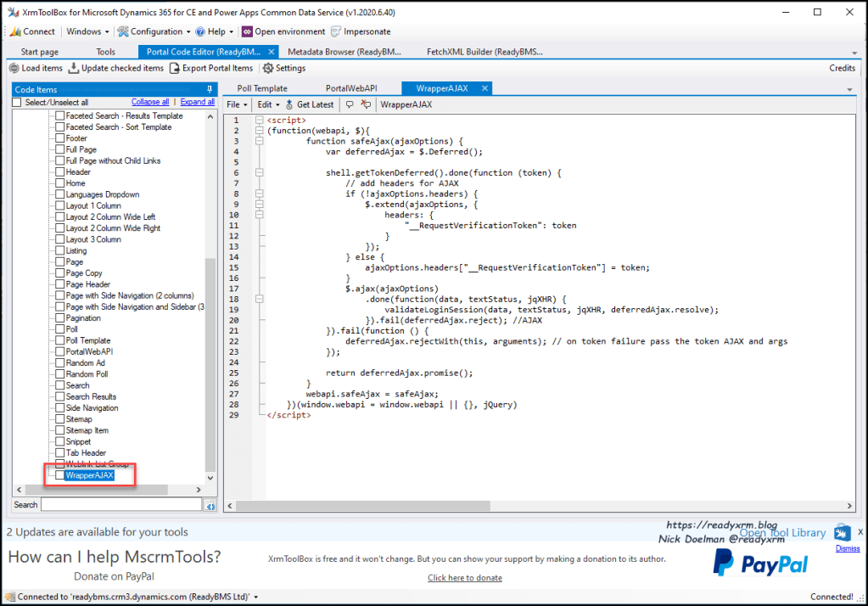Click the 'Click here to donate' link
Viewport: 868px width, 606px height.
point(464,578)
